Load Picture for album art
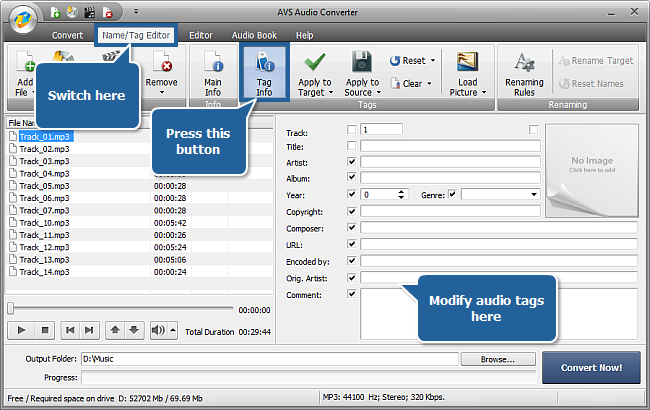650x410 pixels. (467, 74)
